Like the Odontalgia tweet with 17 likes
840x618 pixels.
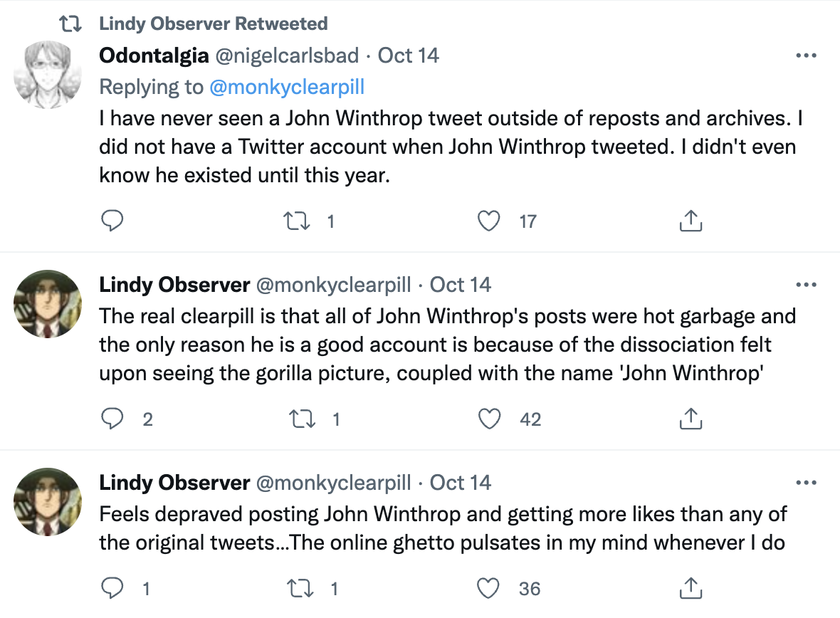click(488, 221)
